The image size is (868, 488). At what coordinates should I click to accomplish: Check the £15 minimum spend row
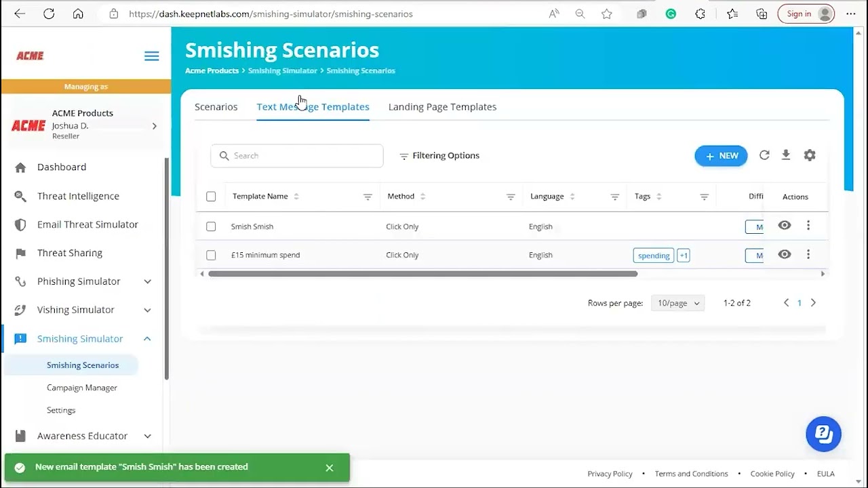click(x=211, y=256)
